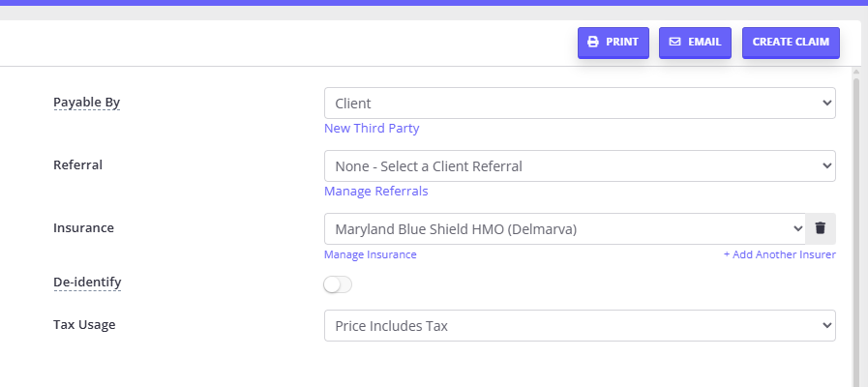Open the Payable By dropdown

click(x=580, y=103)
